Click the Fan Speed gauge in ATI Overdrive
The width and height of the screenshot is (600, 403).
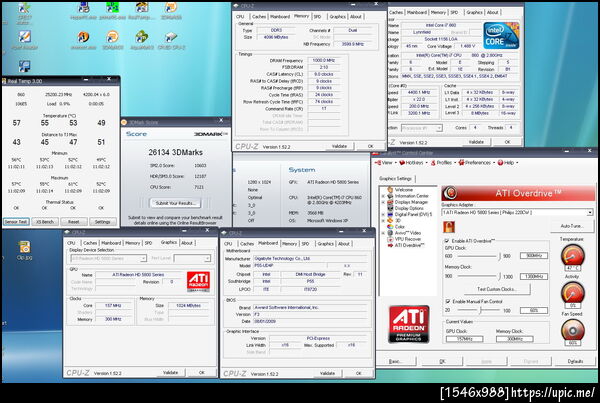pyautogui.click(x=572, y=331)
